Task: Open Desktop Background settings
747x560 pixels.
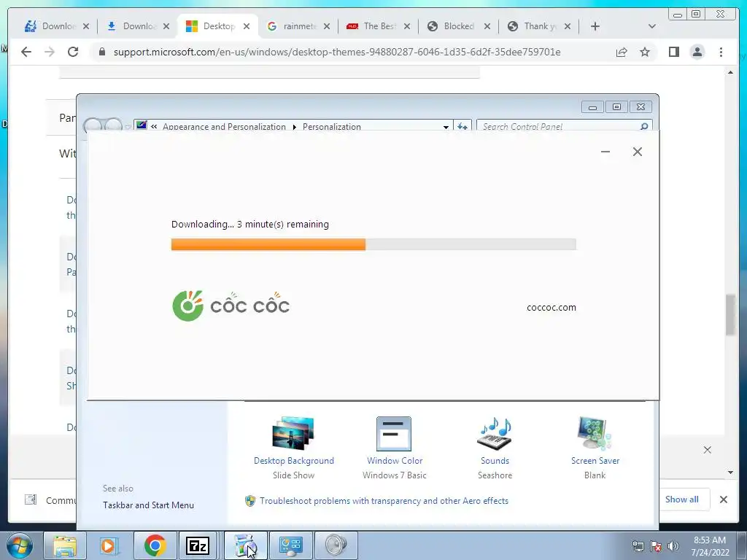Action: (x=293, y=448)
